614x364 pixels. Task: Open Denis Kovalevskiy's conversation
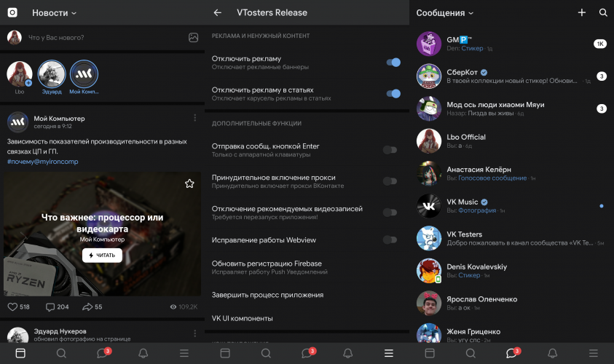(511, 271)
